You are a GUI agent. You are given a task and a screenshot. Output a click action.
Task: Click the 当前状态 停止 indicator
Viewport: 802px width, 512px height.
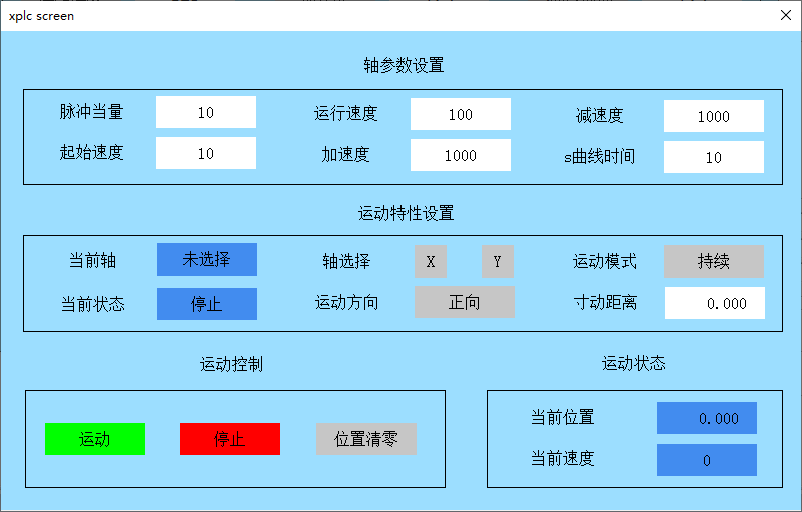pyautogui.click(x=207, y=304)
